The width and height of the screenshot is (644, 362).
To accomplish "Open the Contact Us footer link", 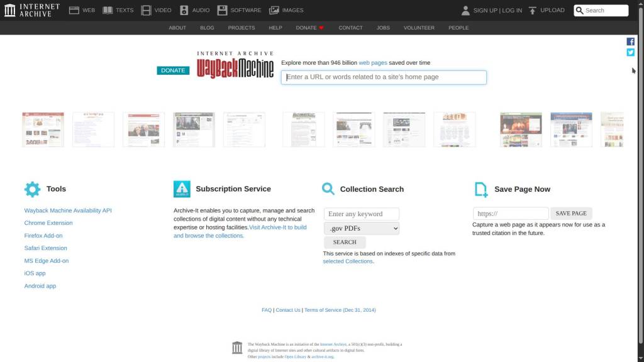I will (x=288, y=310).
